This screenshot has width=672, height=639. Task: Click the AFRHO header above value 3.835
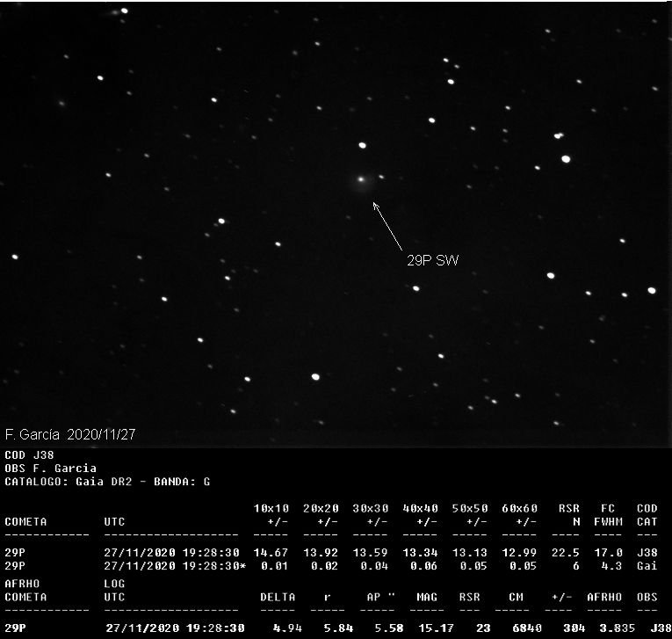tap(604, 597)
